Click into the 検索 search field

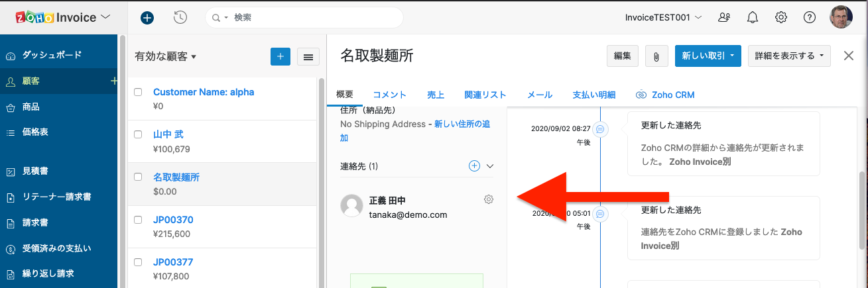pos(312,18)
